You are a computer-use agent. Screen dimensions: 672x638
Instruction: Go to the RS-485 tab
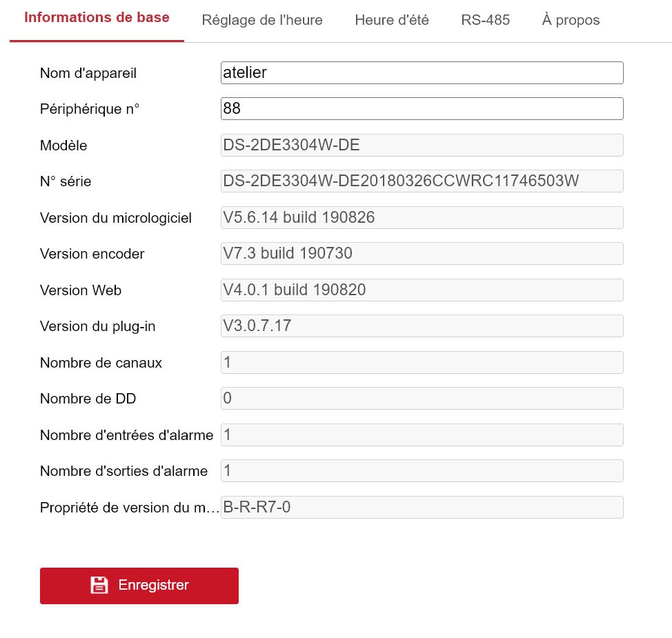coord(486,20)
